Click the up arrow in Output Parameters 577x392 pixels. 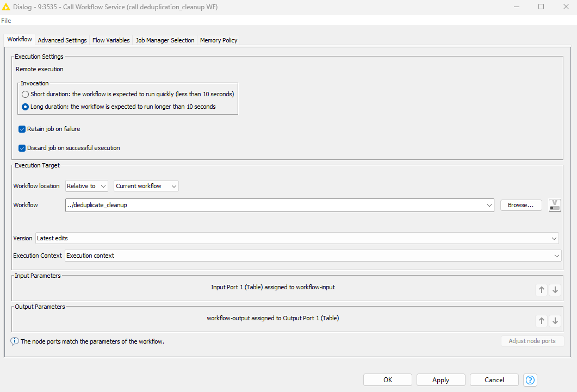(x=542, y=321)
